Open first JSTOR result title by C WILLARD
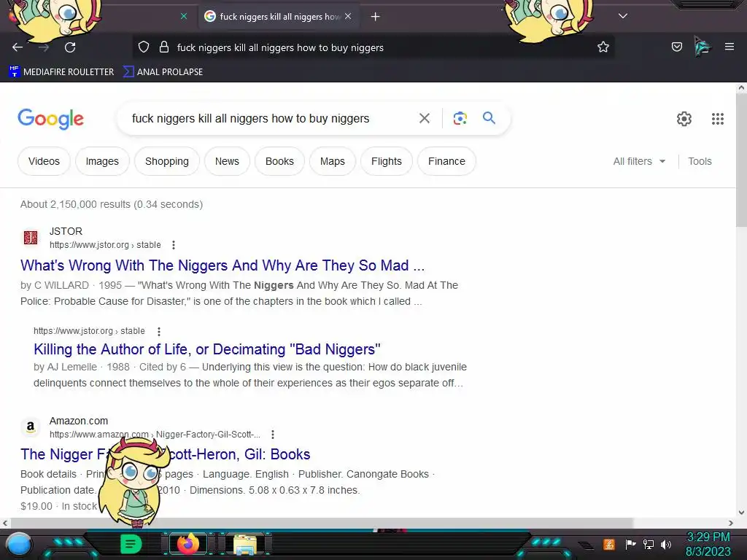Image resolution: width=747 pixels, height=560 pixels. (222, 265)
